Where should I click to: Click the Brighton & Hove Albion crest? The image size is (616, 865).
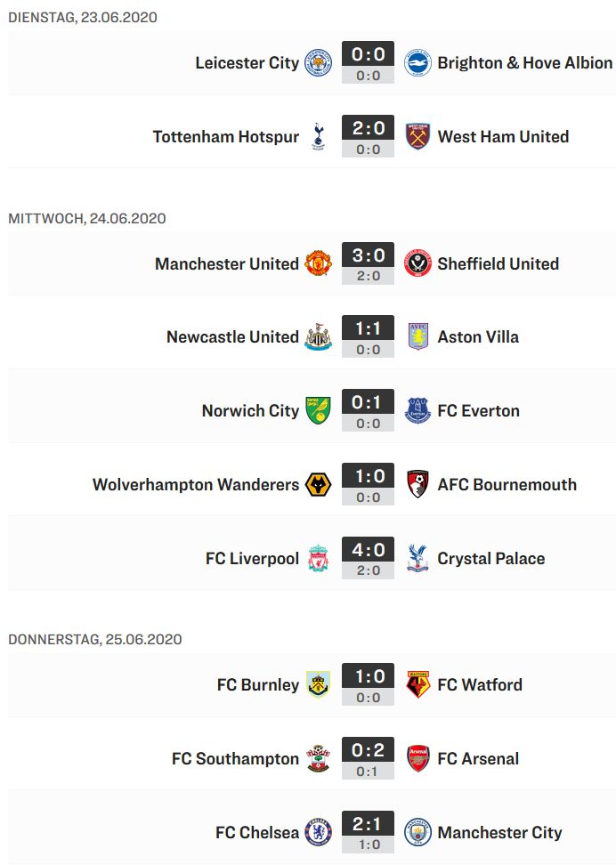417,63
